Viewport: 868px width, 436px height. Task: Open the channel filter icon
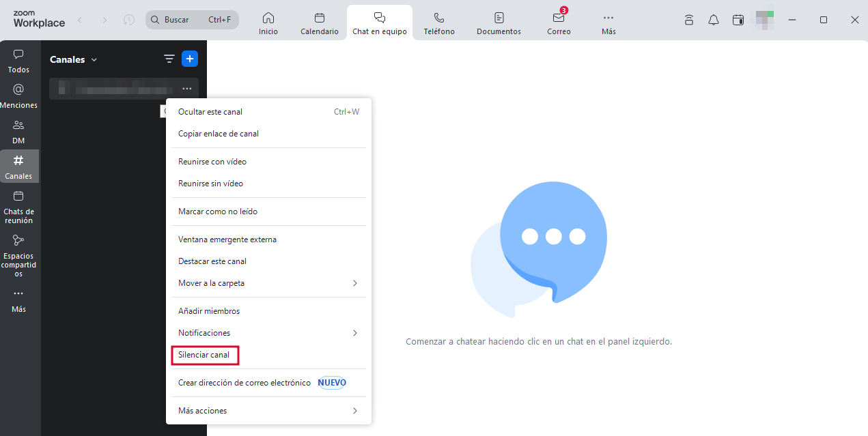[169, 59]
